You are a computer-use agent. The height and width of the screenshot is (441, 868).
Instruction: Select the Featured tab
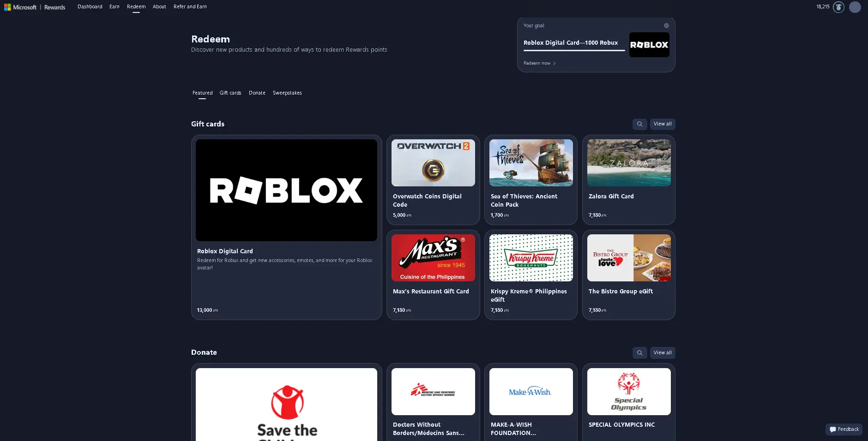point(202,93)
